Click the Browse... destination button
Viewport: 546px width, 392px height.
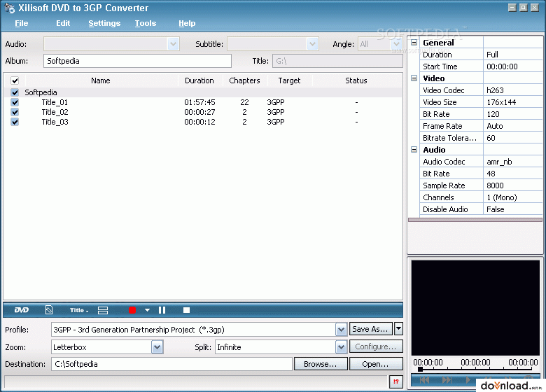tap(321, 364)
